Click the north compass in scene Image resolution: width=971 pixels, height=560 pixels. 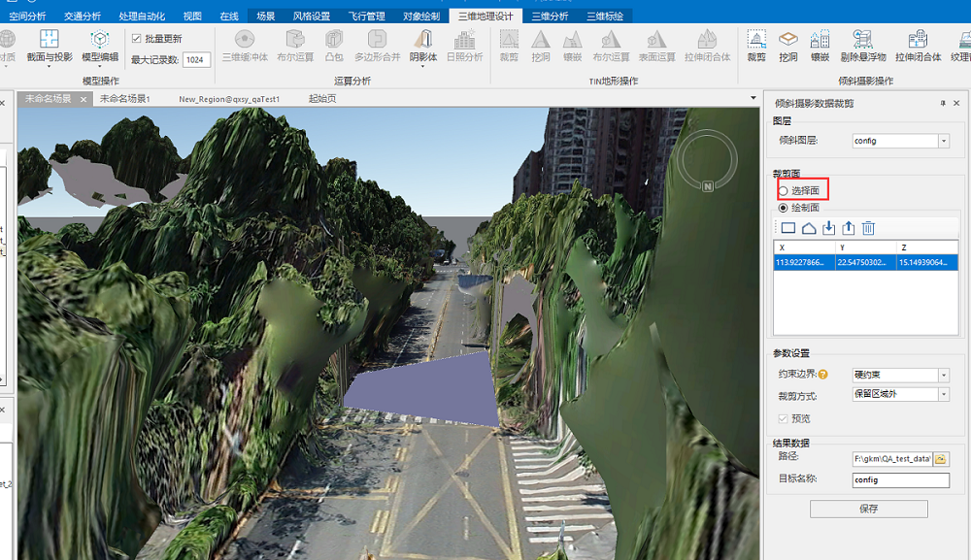pyautogui.click(x=707, y=161)
